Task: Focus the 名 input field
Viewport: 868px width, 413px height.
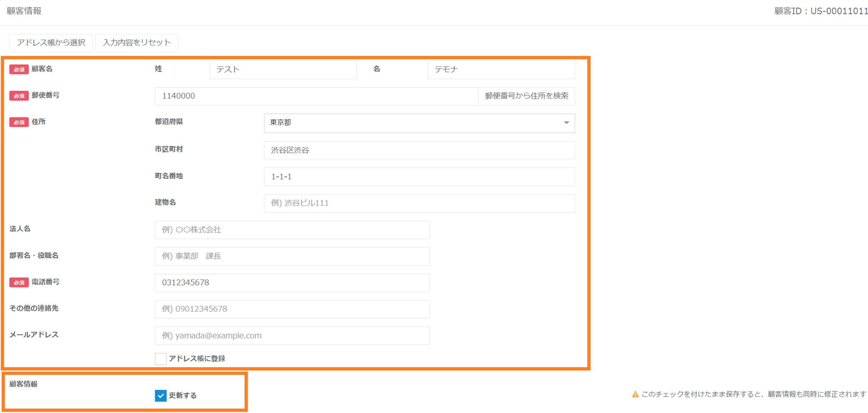Action: (501, 70)
